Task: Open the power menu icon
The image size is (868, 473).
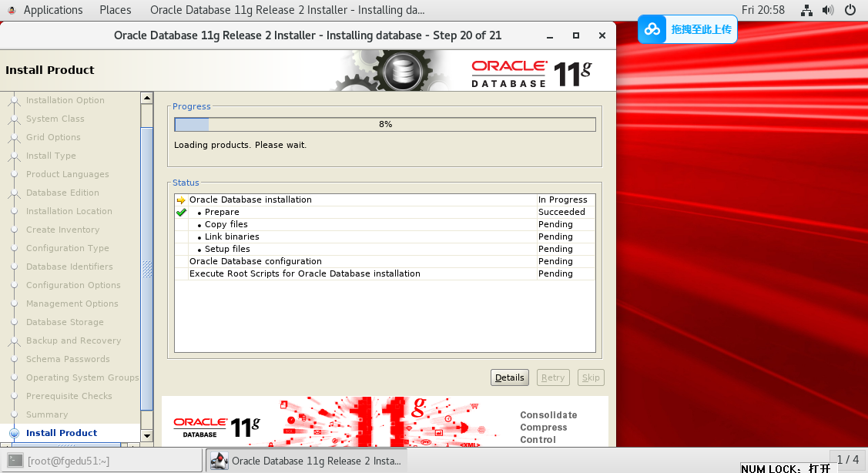Action: click(850, 10)
